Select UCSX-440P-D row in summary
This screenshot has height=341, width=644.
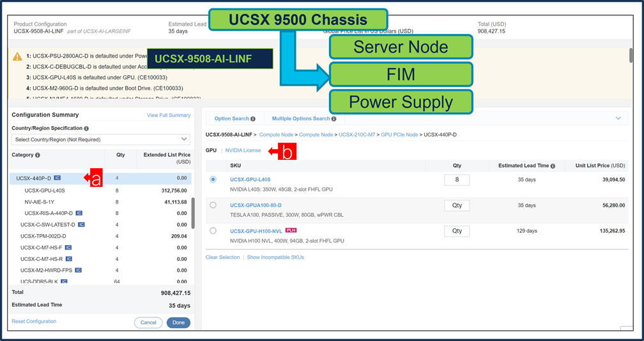pos(100,178)
